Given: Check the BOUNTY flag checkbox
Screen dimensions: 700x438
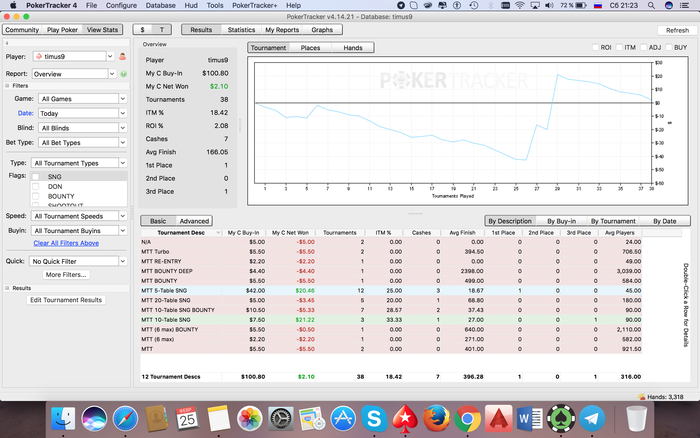Looking at the screenshot, I should (x=36, y=196).
